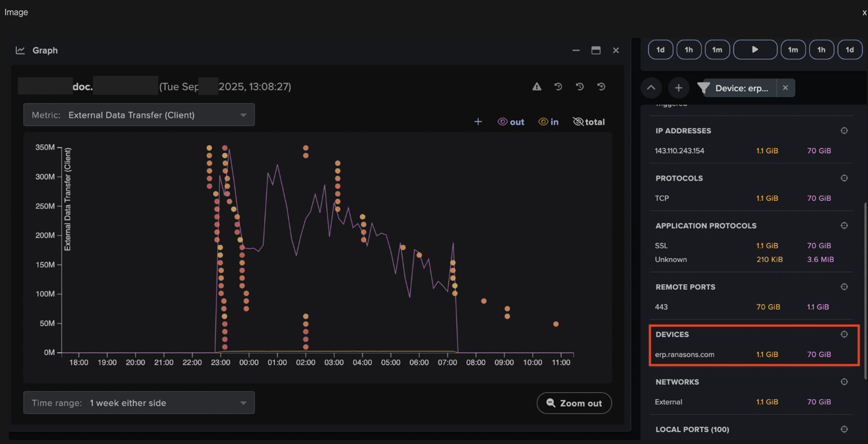Step forward one day with right 1d
The width and height of the screenshot is (868, 444).
850,49
